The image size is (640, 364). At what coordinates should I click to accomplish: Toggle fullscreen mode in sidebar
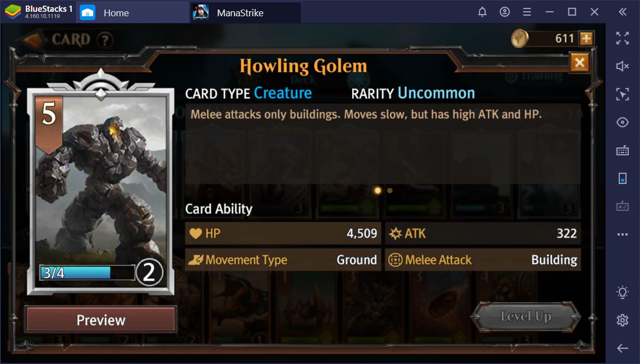tap(622, 38)
